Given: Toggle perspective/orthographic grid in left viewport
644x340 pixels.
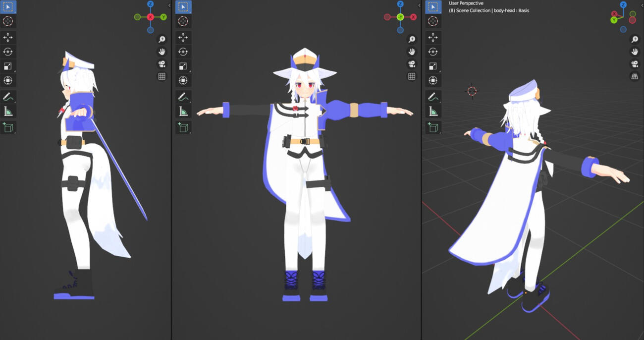Looking at the screenshot, I should click(x=162, y=76).
